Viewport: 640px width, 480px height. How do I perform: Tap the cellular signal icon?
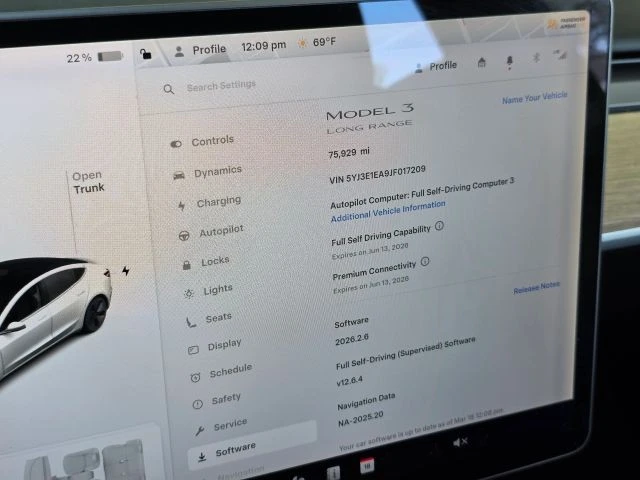(x=560, y=54)
